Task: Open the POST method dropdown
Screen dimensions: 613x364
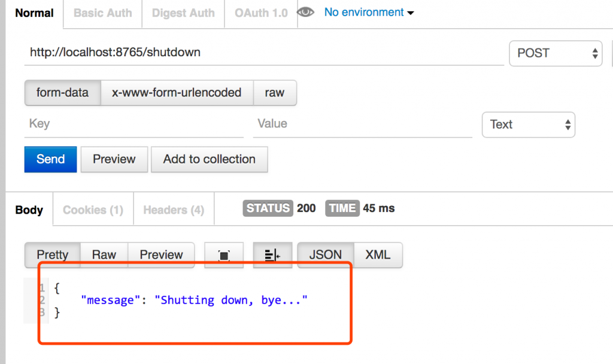Action: pyautogui.click(x=555, y=53)
